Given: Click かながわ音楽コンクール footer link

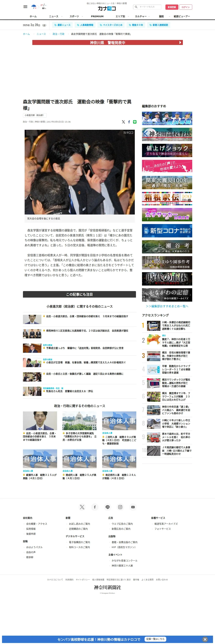Looking at the screenshot, I should tap(125, 560).
